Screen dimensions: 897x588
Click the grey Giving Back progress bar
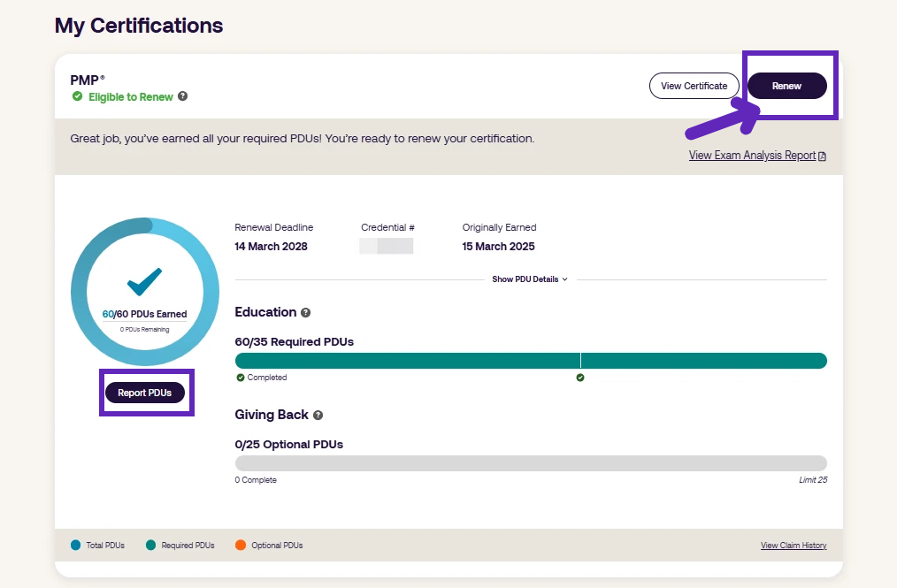click(531, 463)
